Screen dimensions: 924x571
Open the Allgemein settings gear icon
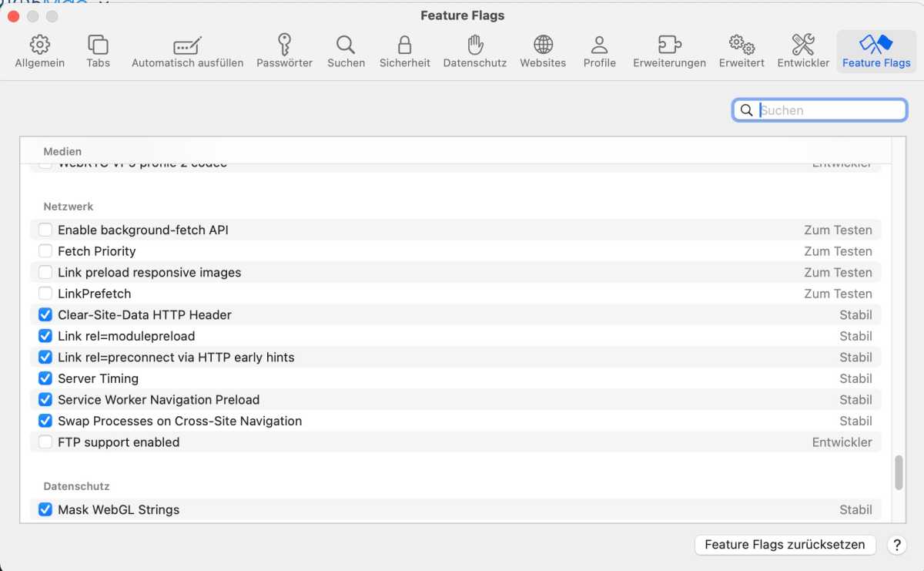pos(40,45)
